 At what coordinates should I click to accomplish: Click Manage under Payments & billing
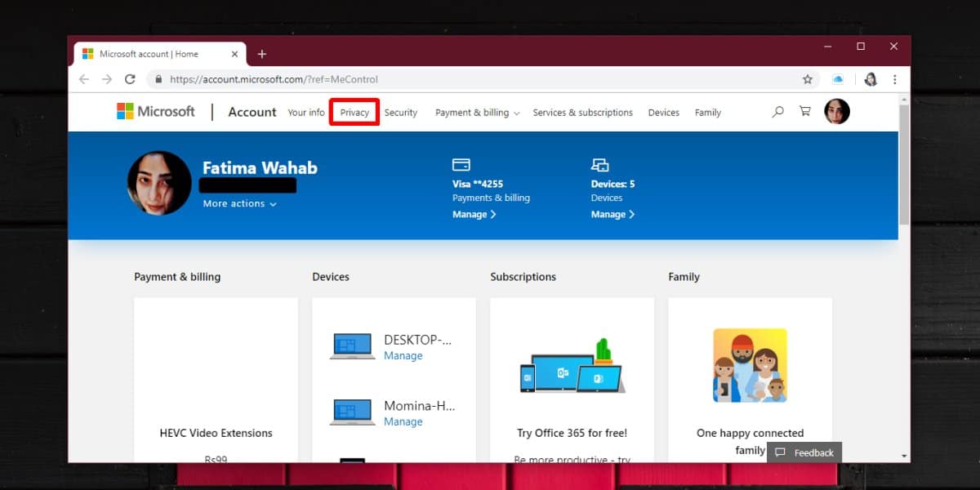[x=474, y=214]
